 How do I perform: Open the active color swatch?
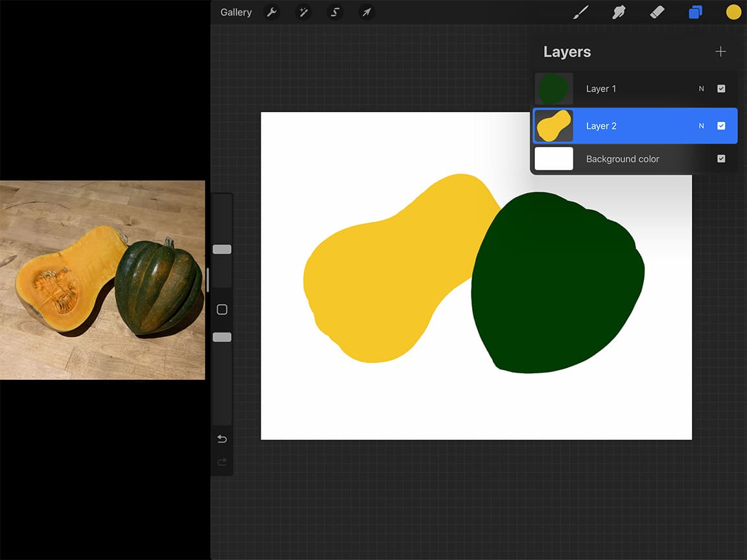(733, 12)
